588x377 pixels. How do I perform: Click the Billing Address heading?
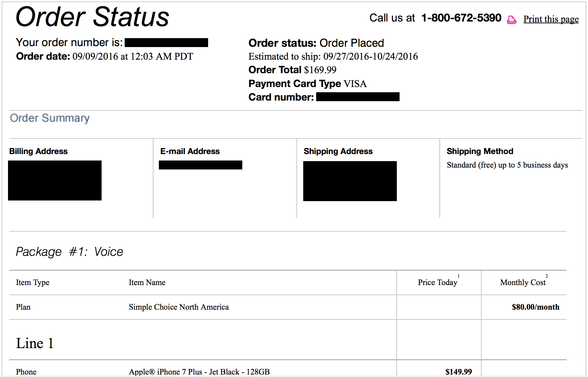(38, 151)
